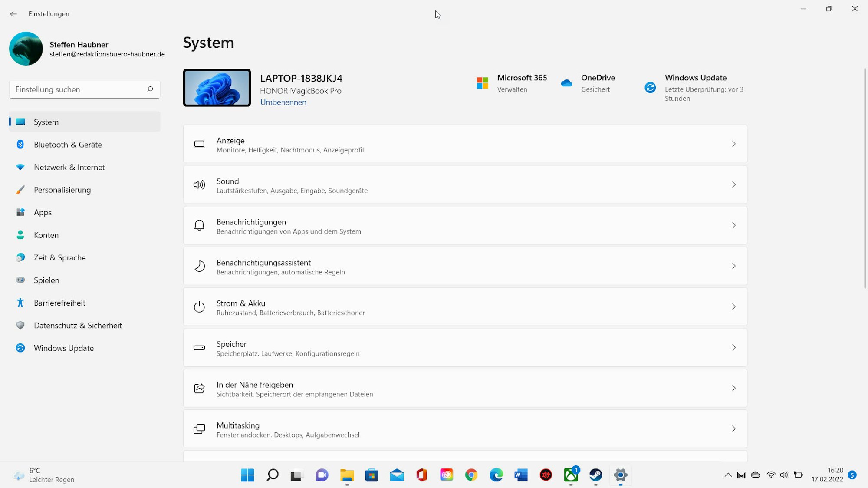868x488 pixels.
Task: Open the Microsoft Store from the taskbar
Action: click(372, 475)
